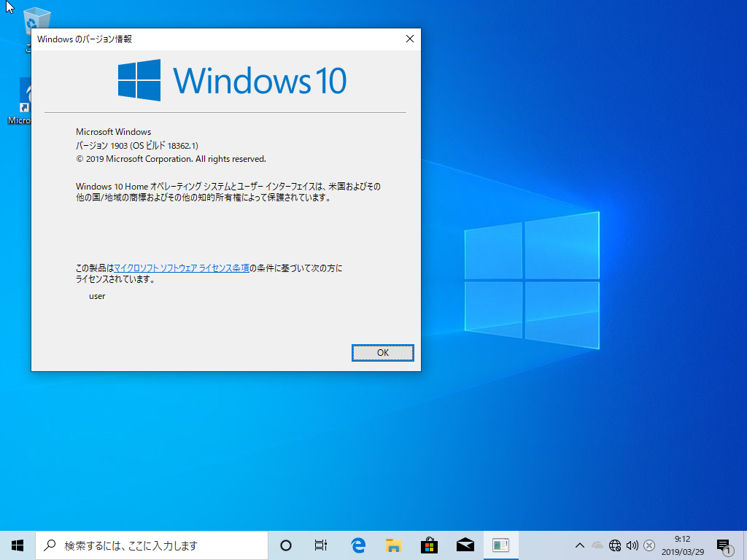Launch Microsoft Edge from taskbar
Screen dimensions: 747x560
pyautogui.click(x=357, y=545)
